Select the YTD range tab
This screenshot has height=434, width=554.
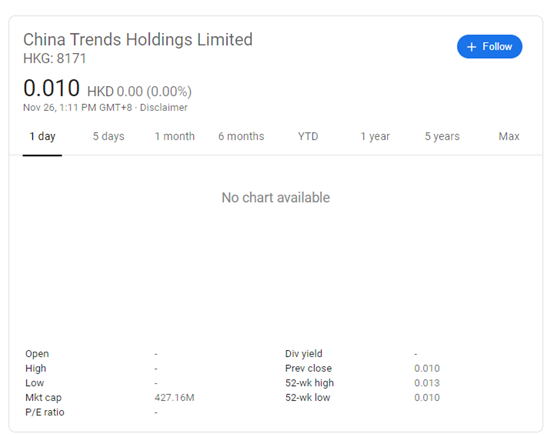coord(308,136)
